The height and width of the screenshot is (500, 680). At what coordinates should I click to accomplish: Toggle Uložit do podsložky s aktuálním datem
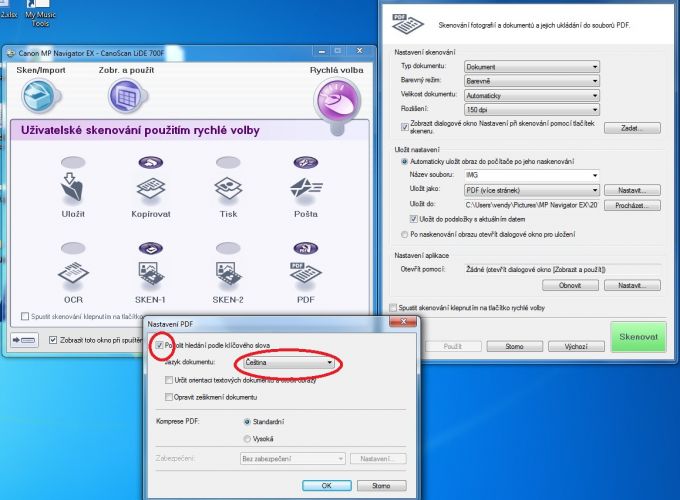[413, 219]
